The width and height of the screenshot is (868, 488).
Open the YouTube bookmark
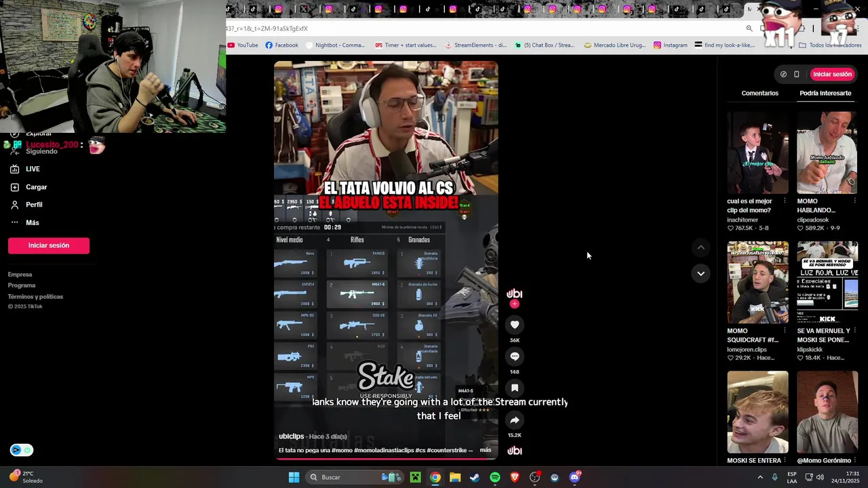tap(243, 45)
